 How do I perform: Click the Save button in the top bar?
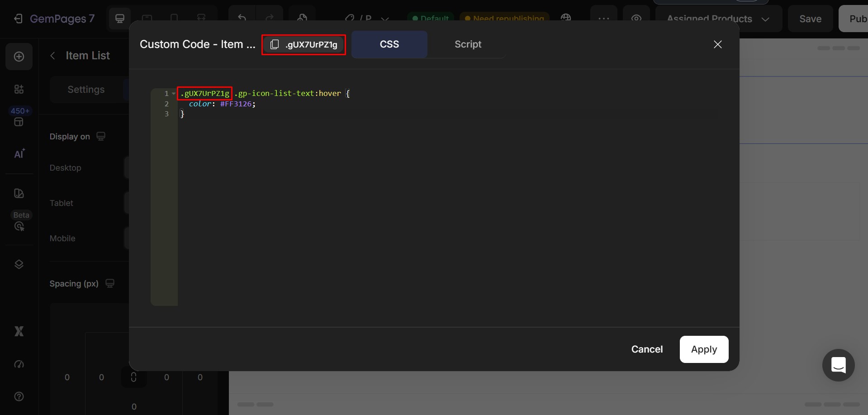[x=810, y=19]
